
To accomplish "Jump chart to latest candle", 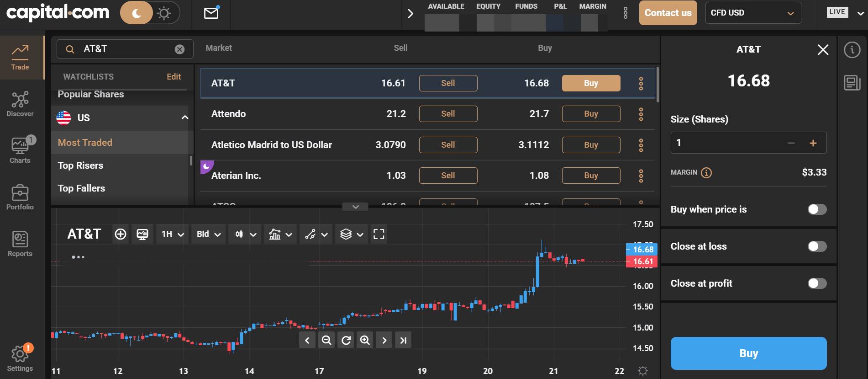I will click(x=403, y=340).
